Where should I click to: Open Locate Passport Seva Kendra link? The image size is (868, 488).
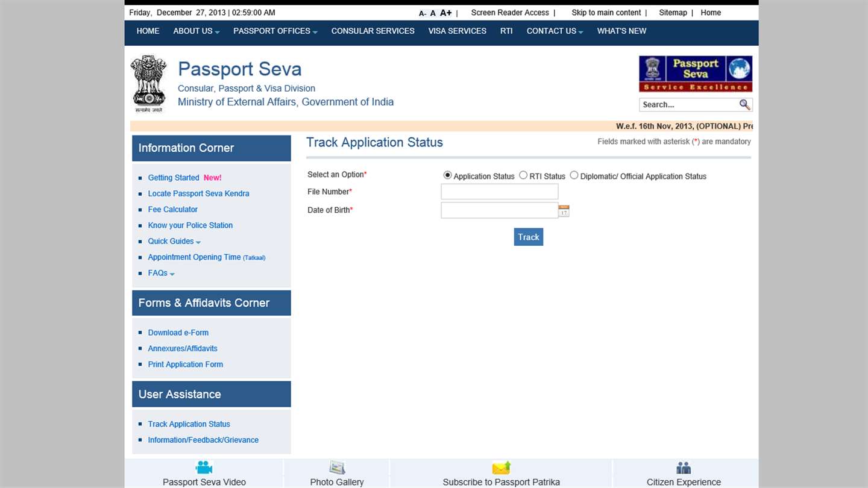198,194
